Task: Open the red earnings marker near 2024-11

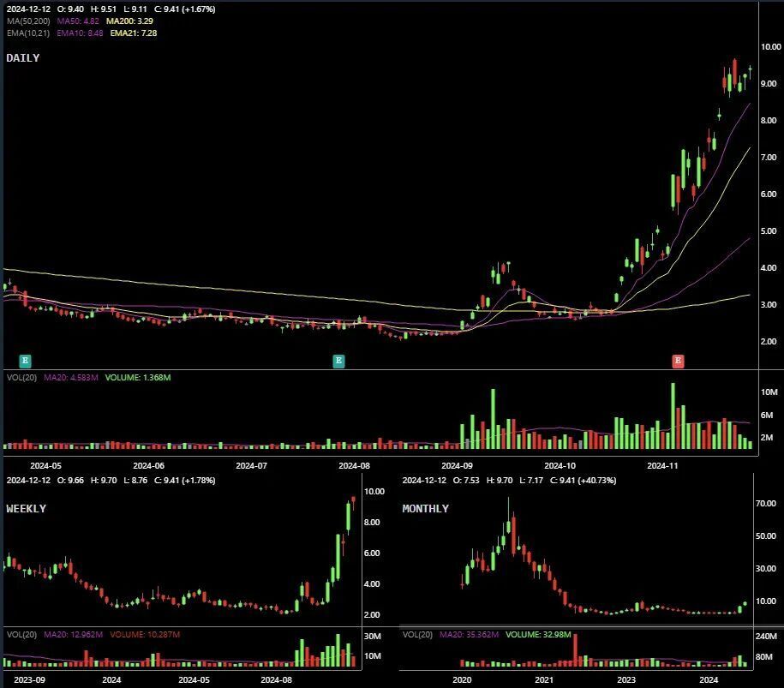Action: coord(678,361)
